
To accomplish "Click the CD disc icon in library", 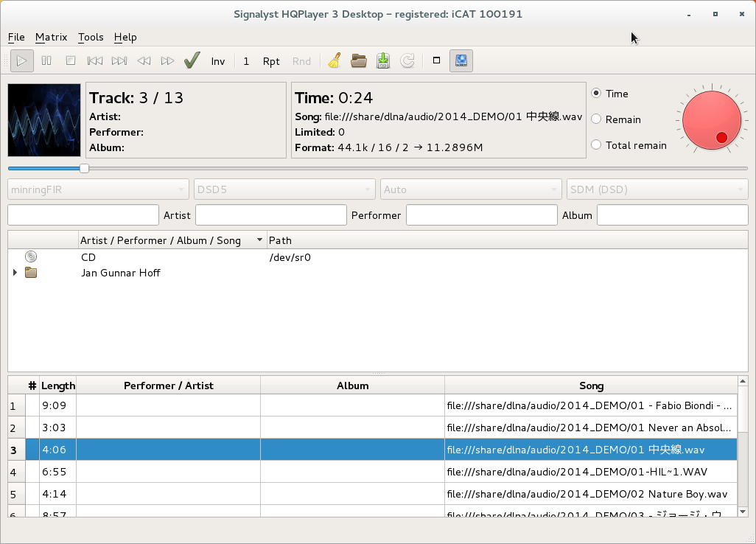I will tap(31, 257).
